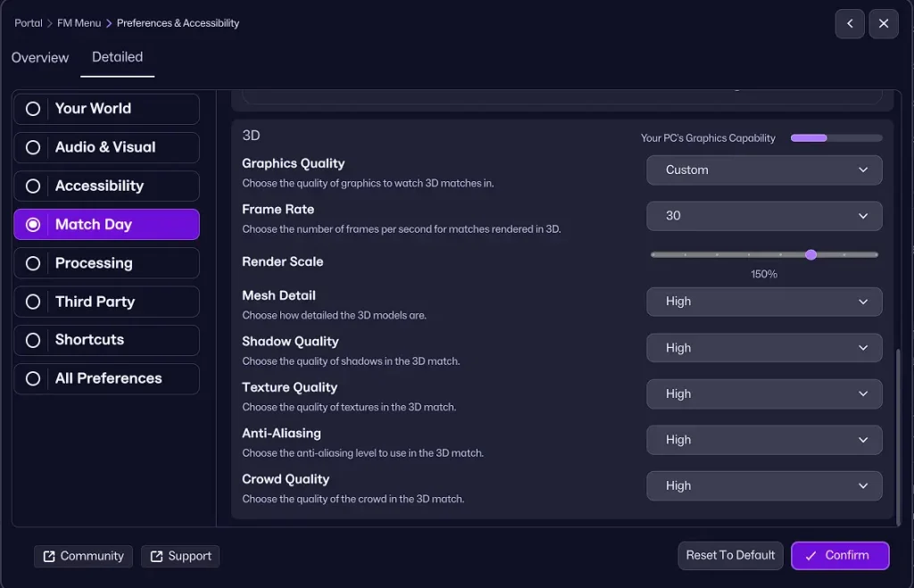Expand the Crowd Quality dropdown
The width and height of the screenshot is (914, 588).
coord(764,486)
